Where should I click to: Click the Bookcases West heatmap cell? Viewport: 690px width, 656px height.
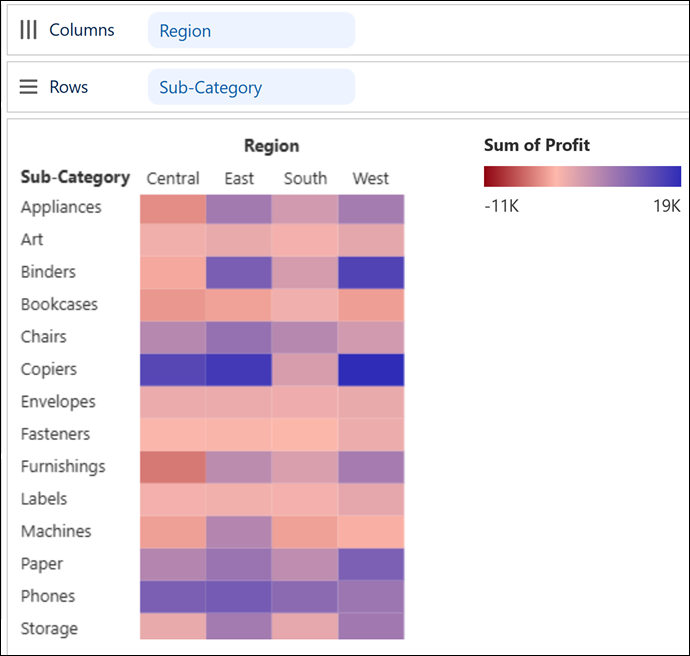click(371, 305)
